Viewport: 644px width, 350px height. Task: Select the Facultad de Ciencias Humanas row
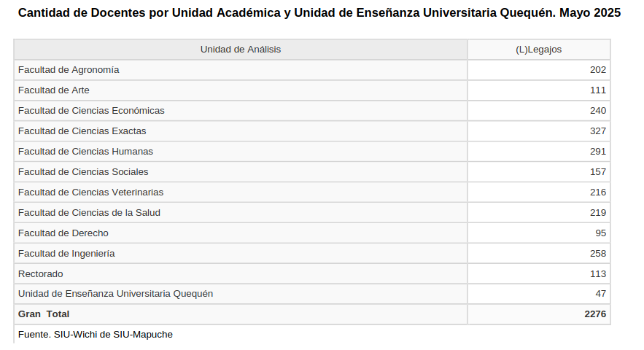point(85,152)
